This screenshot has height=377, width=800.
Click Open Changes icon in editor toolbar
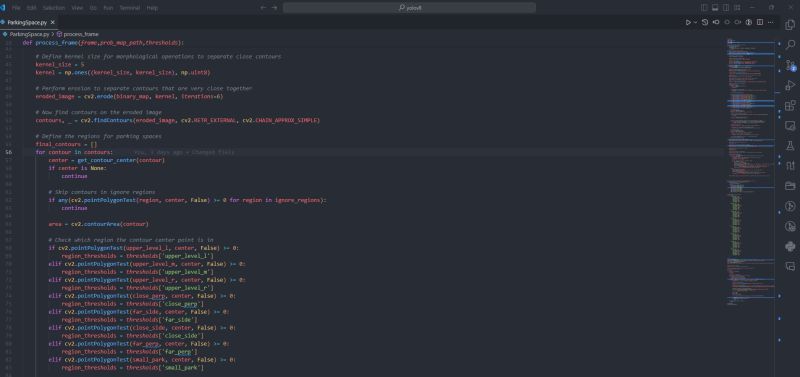pyautogui.click(x=705, y=22)
